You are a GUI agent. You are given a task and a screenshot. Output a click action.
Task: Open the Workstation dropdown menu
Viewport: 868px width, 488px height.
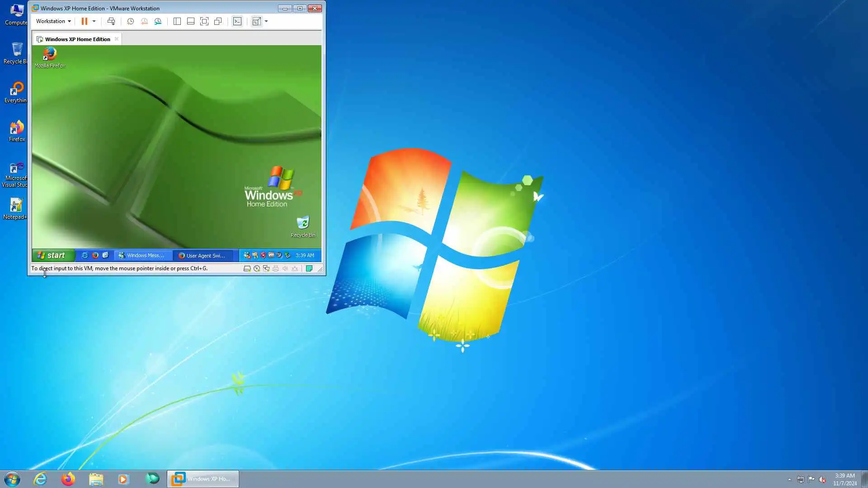tap(53, 21)
